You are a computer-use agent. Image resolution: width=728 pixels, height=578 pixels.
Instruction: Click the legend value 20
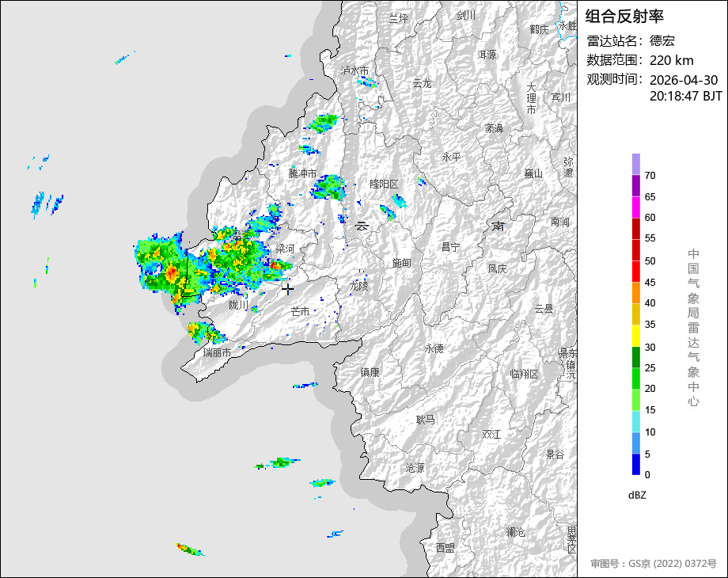pyautogui.click(x=650, y=389)
